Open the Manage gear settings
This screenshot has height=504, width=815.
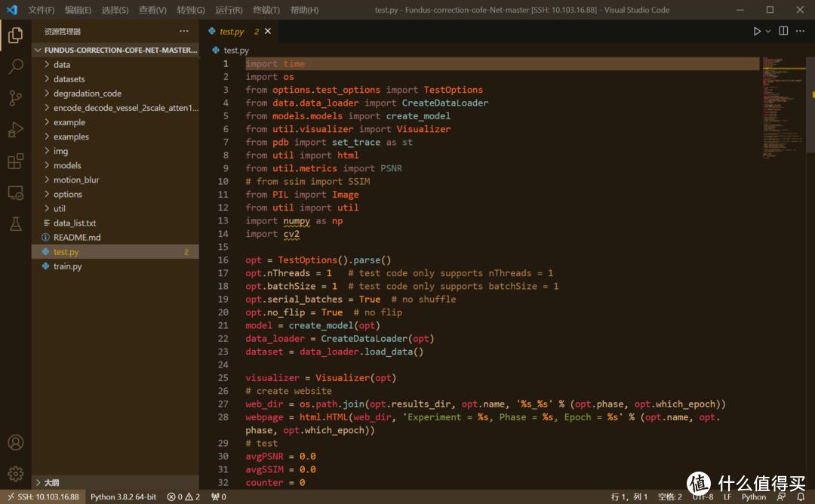point(15,474)
